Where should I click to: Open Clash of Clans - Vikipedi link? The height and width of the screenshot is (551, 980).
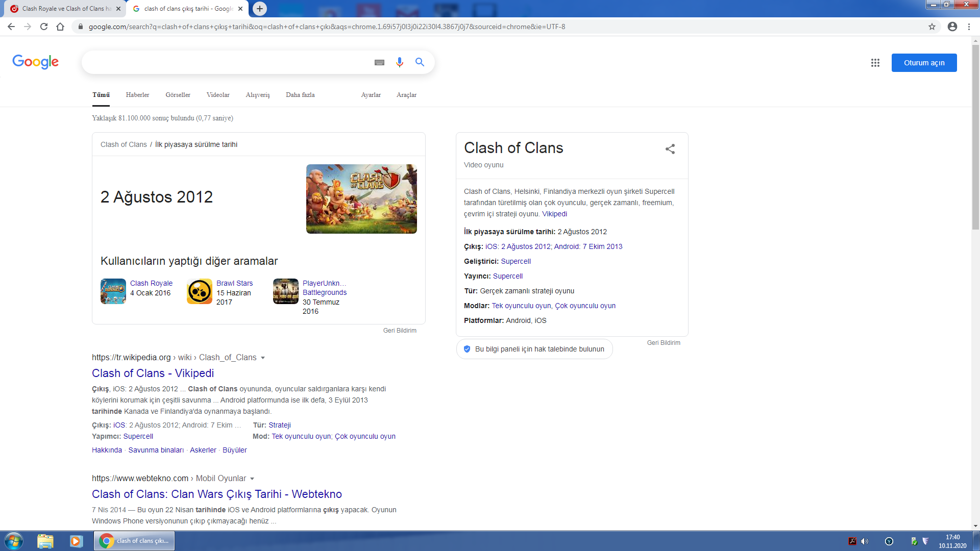tap(153, 373)
